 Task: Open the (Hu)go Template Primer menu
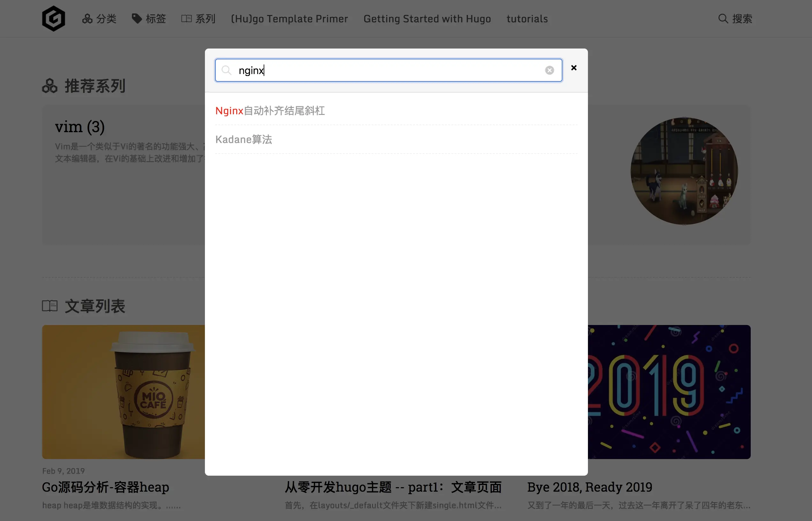(289, 19)
